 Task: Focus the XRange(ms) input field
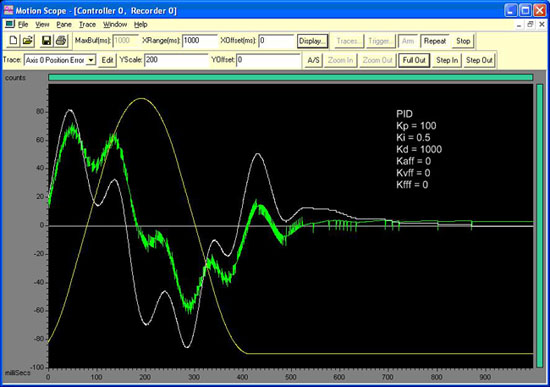(x=200, y=41)
